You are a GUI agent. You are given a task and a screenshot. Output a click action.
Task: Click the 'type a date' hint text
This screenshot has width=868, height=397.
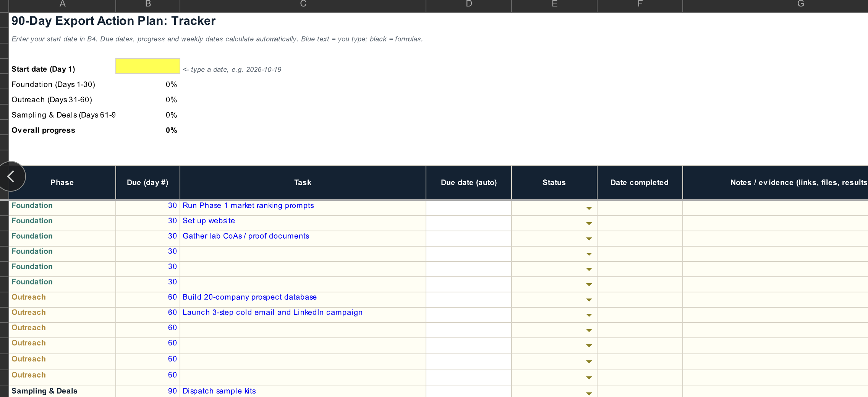click(232, 69)
